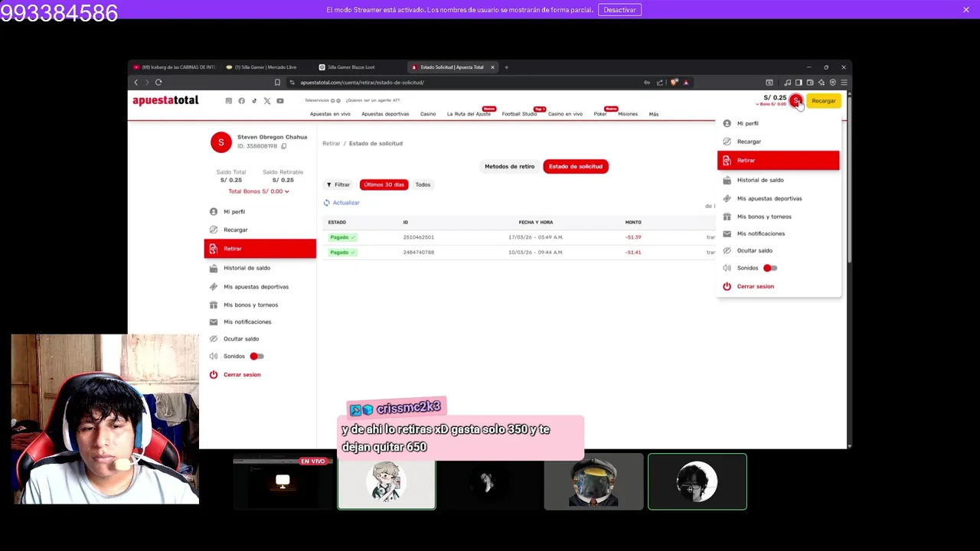Open Más navigation menu

[654, 114]
